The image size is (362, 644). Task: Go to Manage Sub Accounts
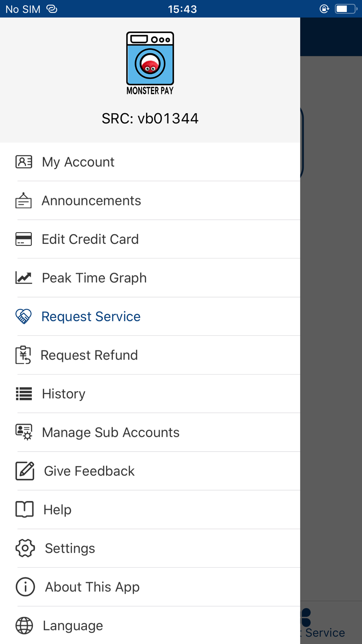[110, 432]
